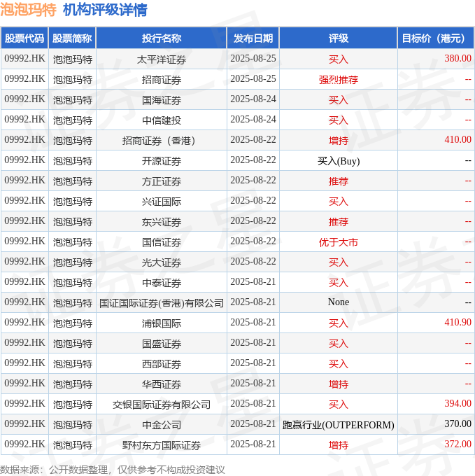Click the 410.90 target price

(458, 322)
